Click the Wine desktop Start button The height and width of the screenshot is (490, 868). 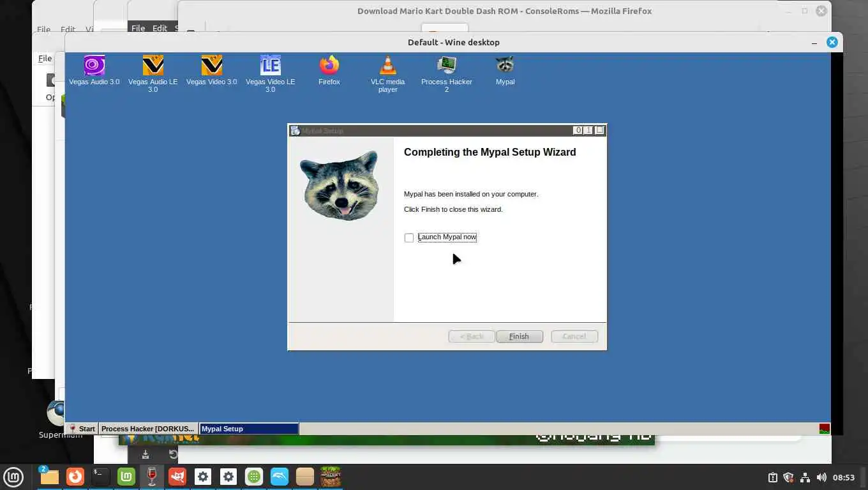click(x=82, y=429)
